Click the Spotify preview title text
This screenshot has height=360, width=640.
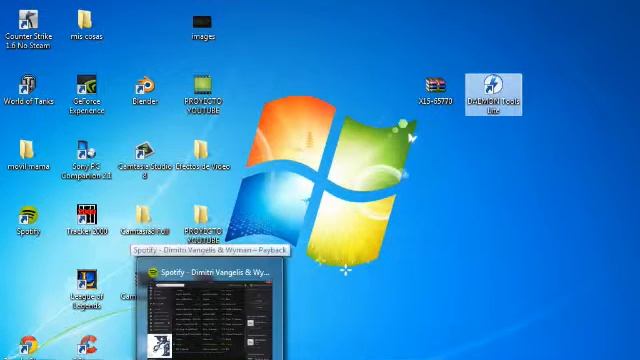tap(215, 272)
